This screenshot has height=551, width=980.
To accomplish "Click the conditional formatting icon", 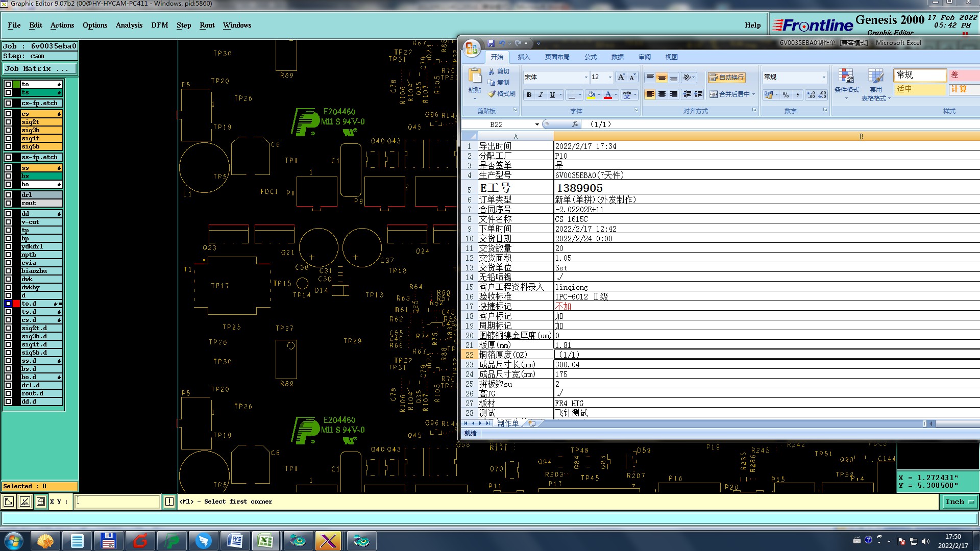I will click(x=846, y=77).
